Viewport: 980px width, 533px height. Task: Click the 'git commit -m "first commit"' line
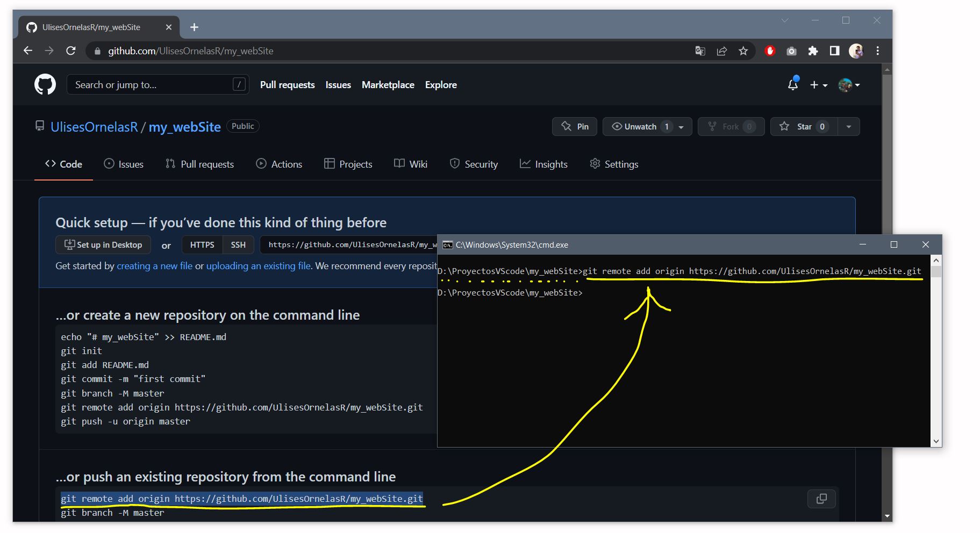[x=133, y=379]
